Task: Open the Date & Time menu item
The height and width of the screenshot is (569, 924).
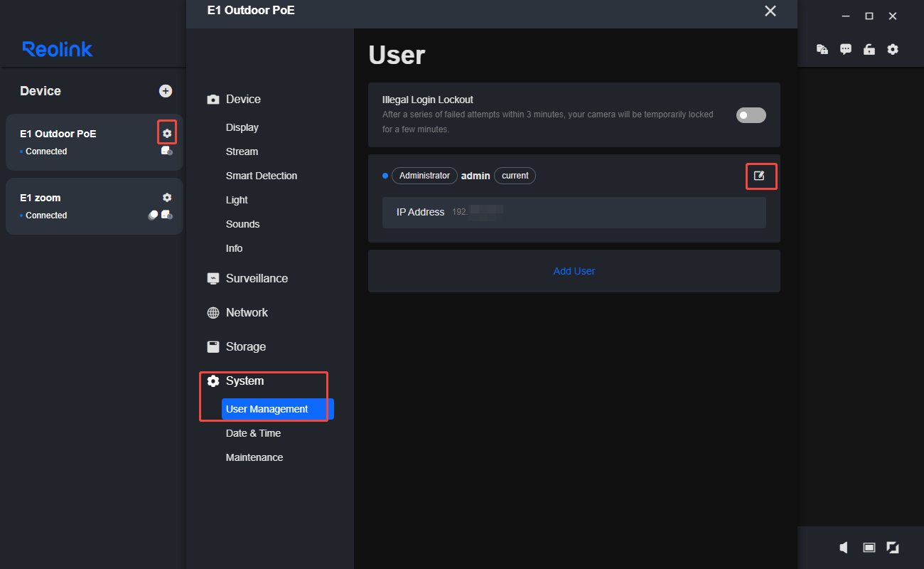Action: [253, 433]
